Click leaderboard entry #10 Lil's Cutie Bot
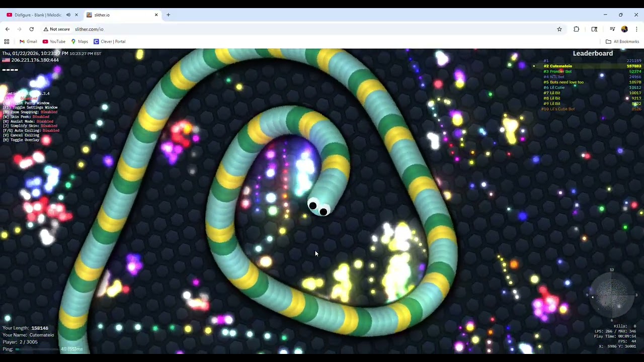644x362 pixels. [592, 109]
